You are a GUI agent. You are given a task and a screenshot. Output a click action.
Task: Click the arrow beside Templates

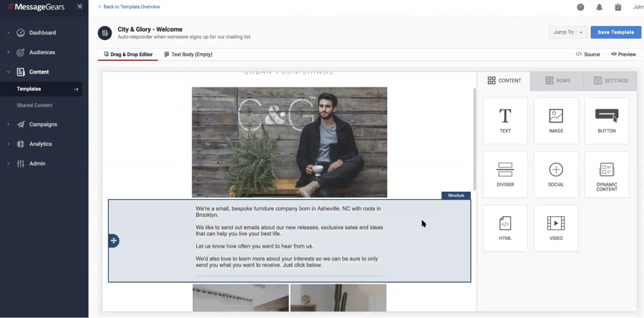point(76,89)
